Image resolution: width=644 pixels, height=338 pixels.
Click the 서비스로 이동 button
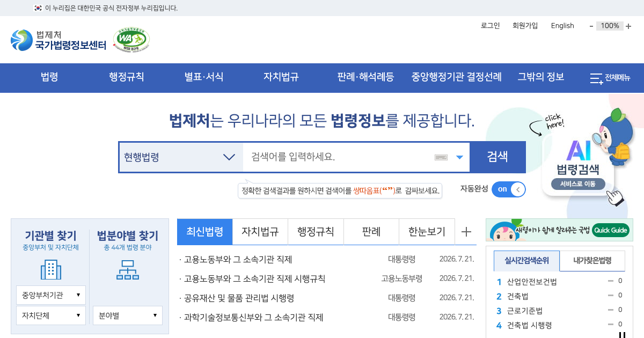(578, 184)
